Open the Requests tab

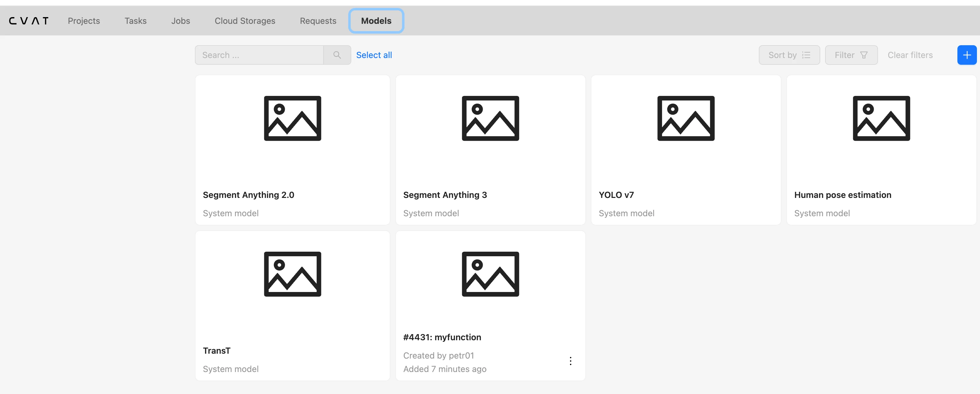click(x=318, y=21)
